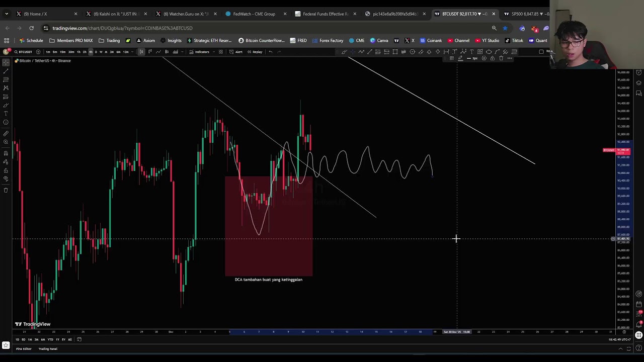Select the trend line tool in left sidebar

6,71
